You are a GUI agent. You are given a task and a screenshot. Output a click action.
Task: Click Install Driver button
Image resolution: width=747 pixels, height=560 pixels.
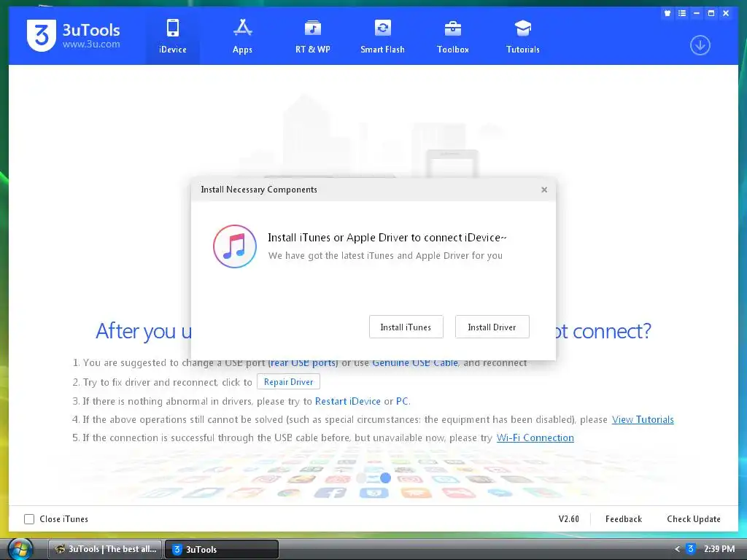(492, 327)
